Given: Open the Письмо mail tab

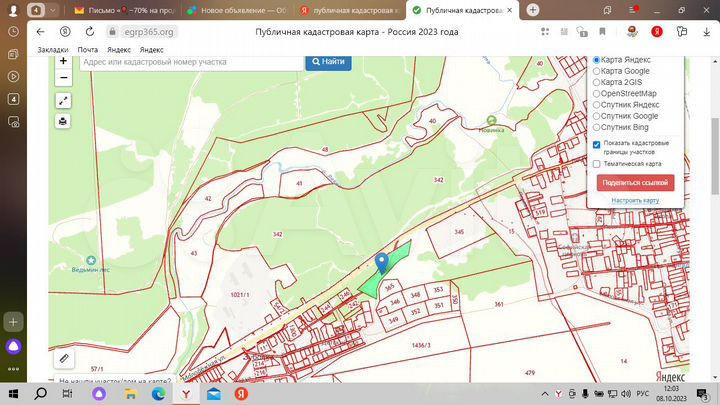Looking at the screenshot, I should point(125,9).
